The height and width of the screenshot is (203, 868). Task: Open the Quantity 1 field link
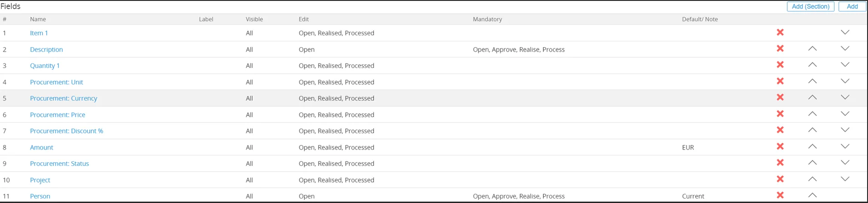coord(44,66)
